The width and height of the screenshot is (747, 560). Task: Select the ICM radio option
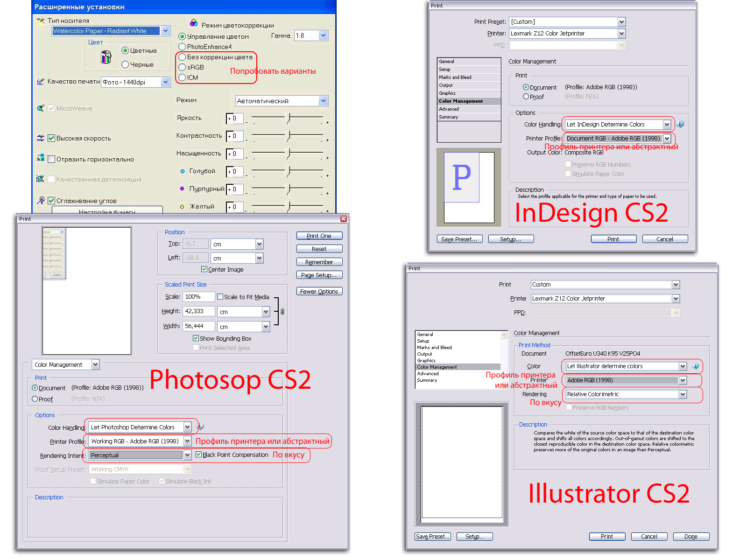tap(182, 77)
